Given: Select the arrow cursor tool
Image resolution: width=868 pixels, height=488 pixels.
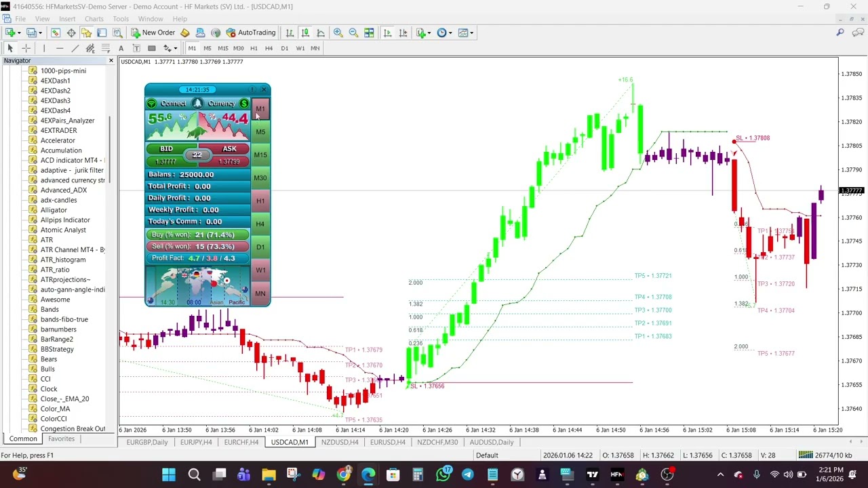Looking at the screenshot, I should point(10,48).
